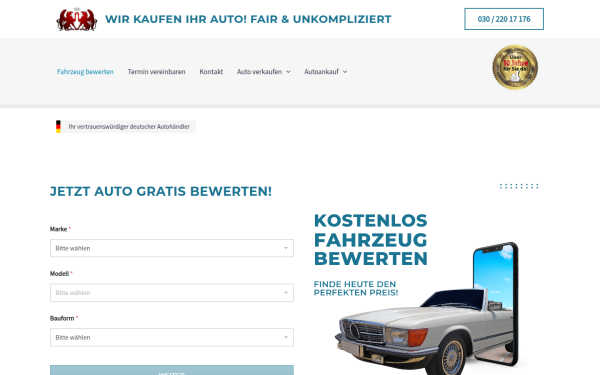This screenshot has height=375, width=600.
Task: Open the Bauform dropdown
Action: [x=172, y=337]
